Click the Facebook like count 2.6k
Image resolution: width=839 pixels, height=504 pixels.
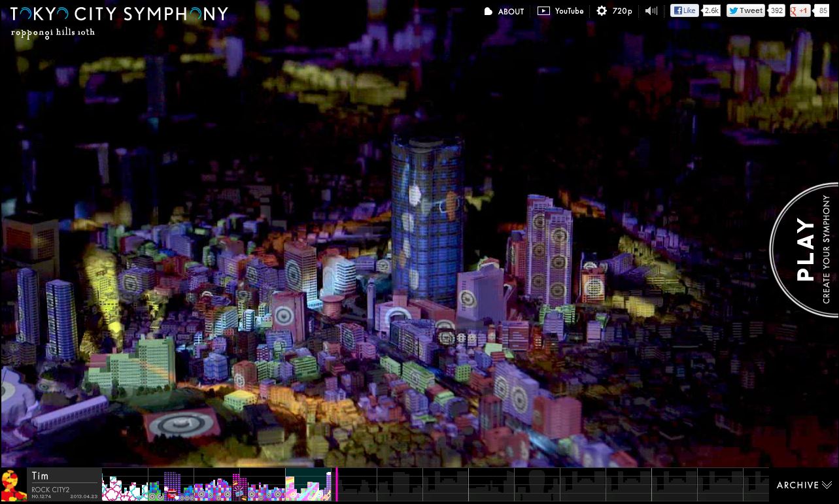pyautogui.click(x=711, y=10)
